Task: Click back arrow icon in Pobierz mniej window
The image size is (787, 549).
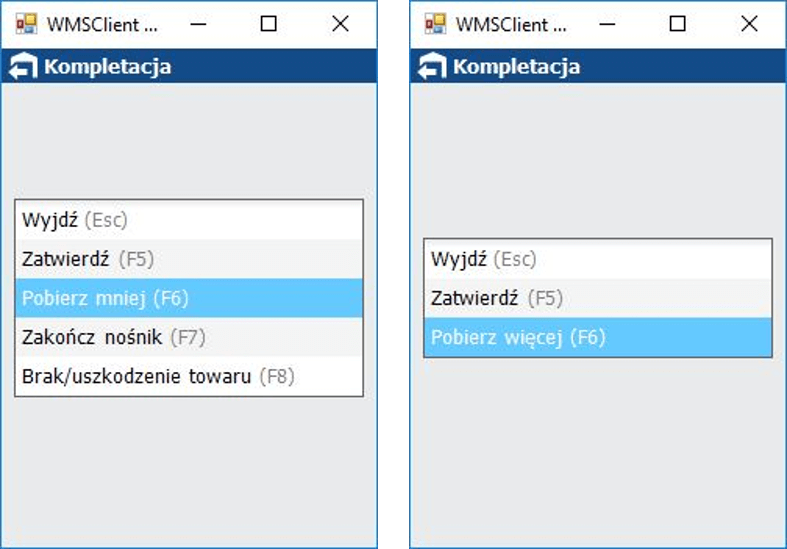Action: pyautogui.click(x=22, y=67)
